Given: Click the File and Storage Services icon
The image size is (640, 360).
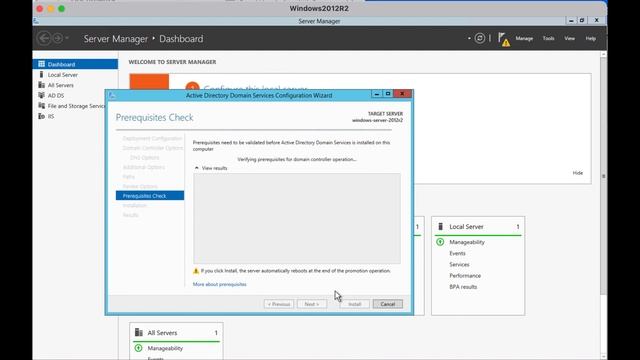Looking at the screenshot, I should coord(41,106).
